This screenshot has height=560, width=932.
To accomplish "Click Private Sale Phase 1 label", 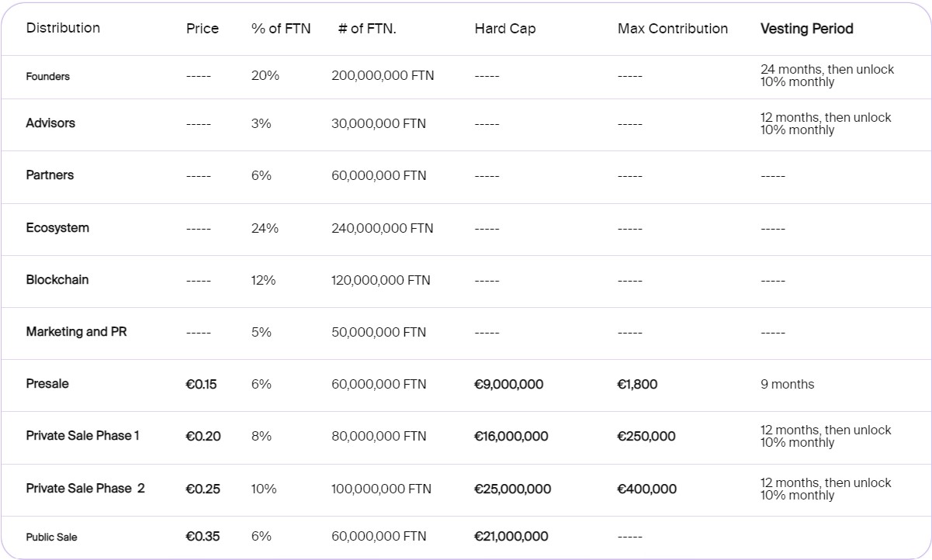I will click(83, 436).
